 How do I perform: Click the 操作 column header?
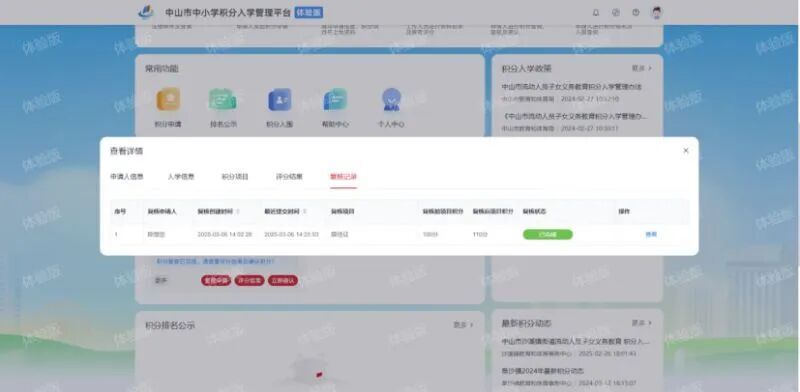click(624, 211)
